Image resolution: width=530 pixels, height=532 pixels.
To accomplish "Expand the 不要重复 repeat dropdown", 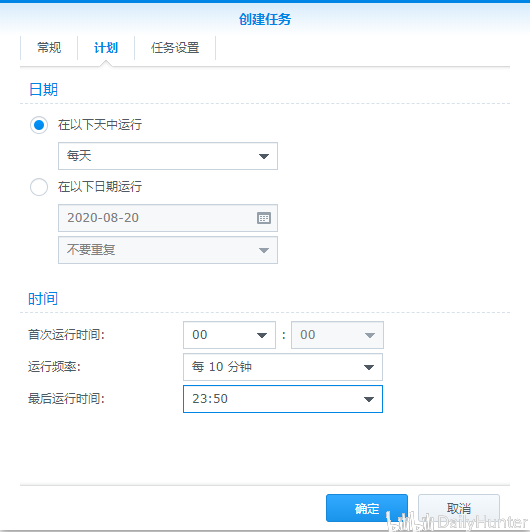I will [168, 250].
